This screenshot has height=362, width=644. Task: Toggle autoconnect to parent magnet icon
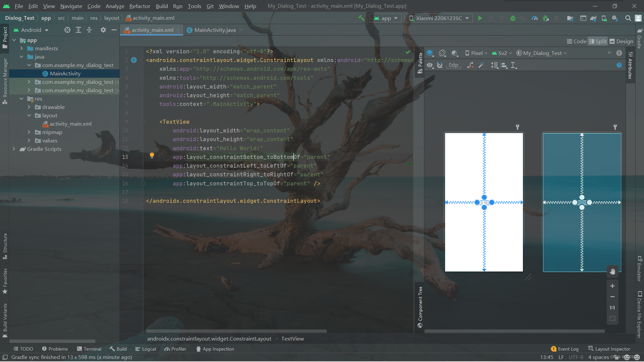[440, 65]
